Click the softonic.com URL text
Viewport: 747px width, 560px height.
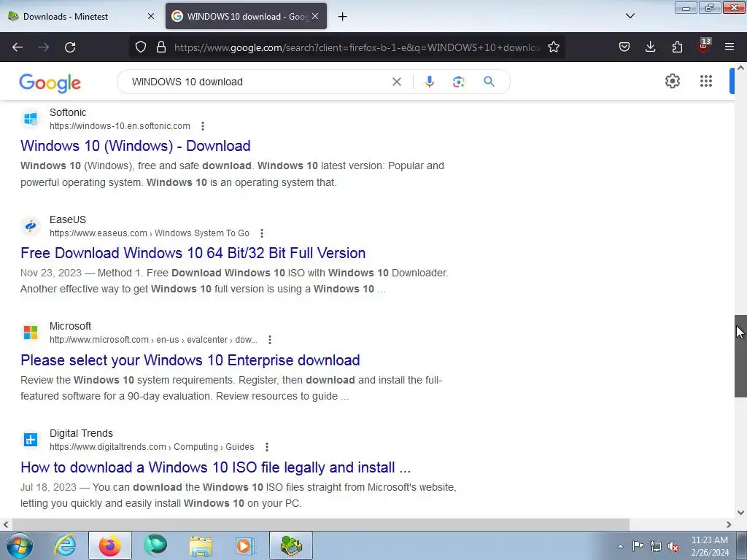pos(120,126)
